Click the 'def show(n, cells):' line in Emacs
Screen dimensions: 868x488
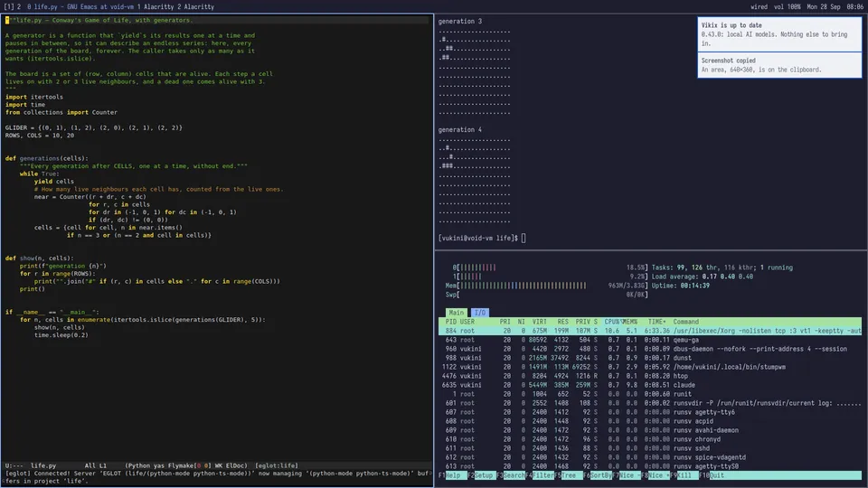39,258
